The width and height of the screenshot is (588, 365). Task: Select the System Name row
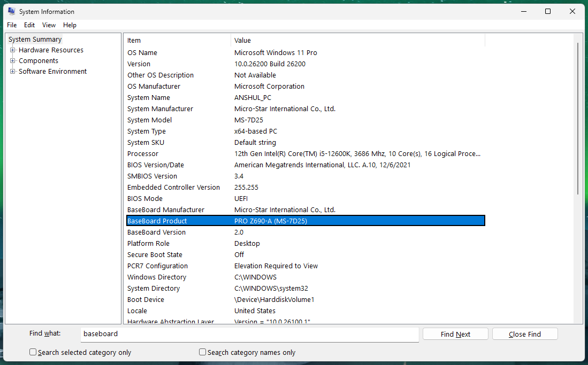[306, 97]
